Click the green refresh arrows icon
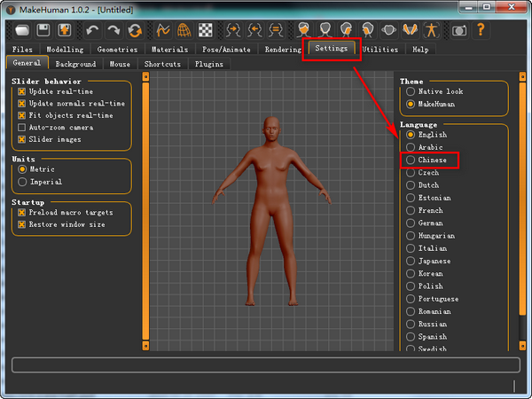 (x=135, y=29)
